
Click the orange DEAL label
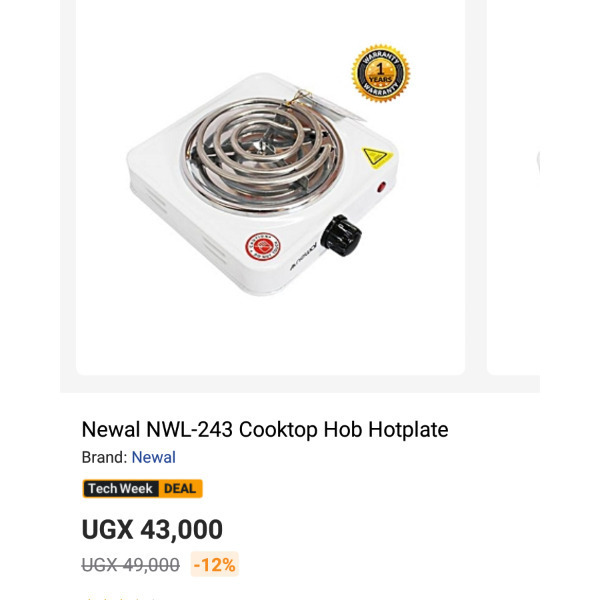click(180, 489)
